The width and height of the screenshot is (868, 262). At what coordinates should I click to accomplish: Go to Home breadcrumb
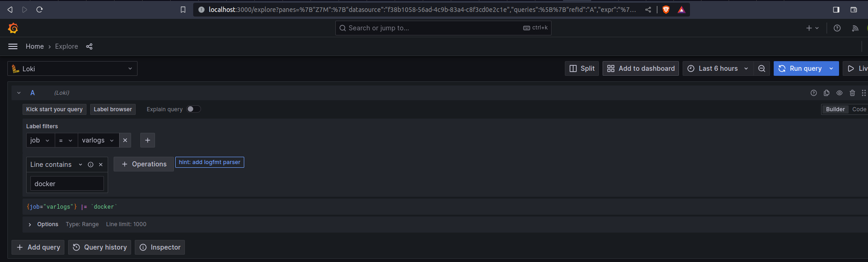coord(34,46)
